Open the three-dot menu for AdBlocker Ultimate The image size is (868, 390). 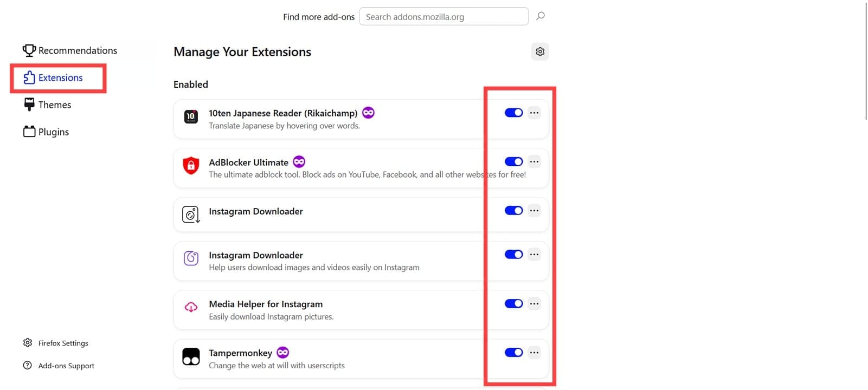pos(534,161)
